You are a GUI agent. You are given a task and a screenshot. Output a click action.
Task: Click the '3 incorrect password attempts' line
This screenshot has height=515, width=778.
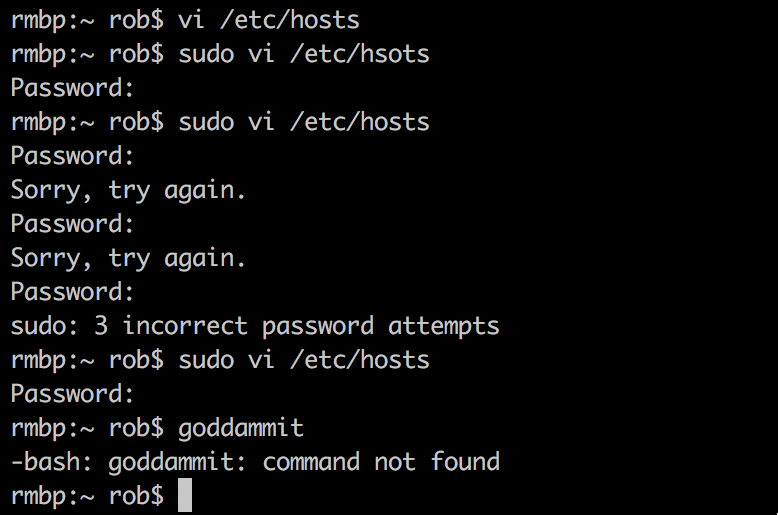coord(297,327)
